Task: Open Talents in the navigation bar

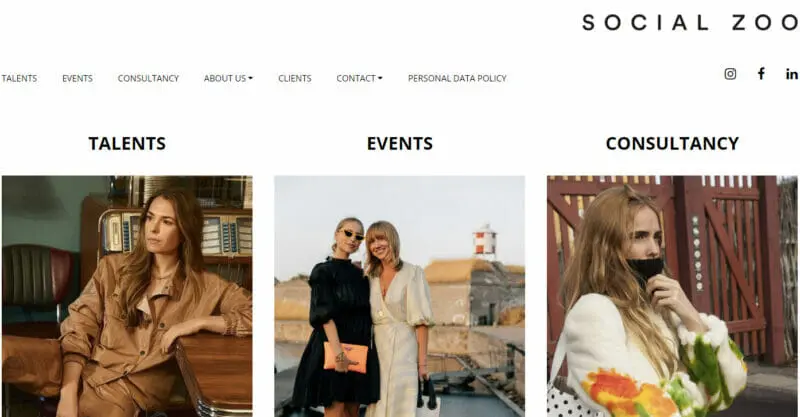Action: [19, 78]
